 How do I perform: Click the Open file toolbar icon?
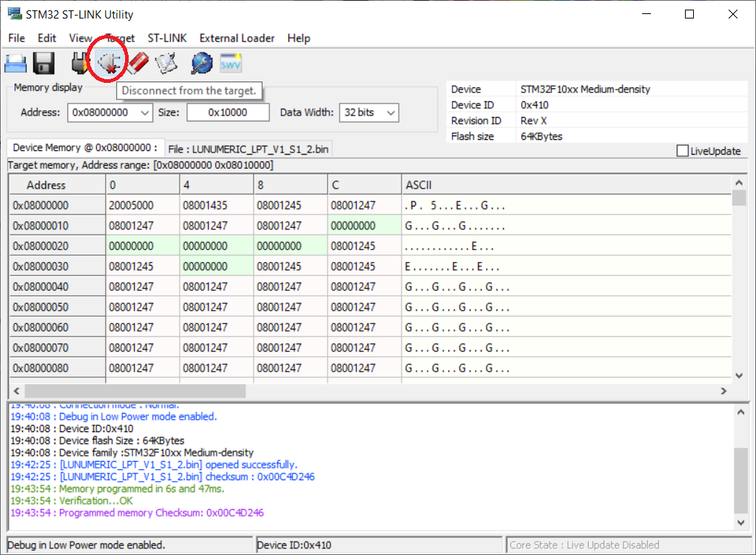[16, 64]
